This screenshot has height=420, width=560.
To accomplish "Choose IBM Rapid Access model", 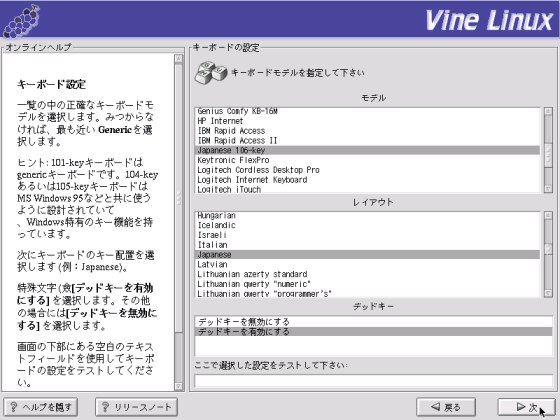I will [x=367, y=131].
